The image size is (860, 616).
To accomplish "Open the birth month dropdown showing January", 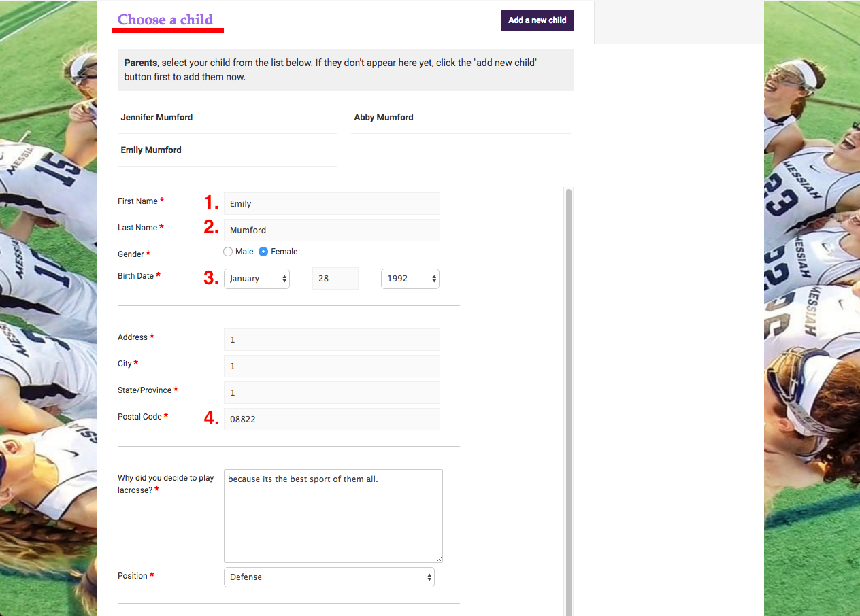I will pyautogui.click(x=257, y=278).
